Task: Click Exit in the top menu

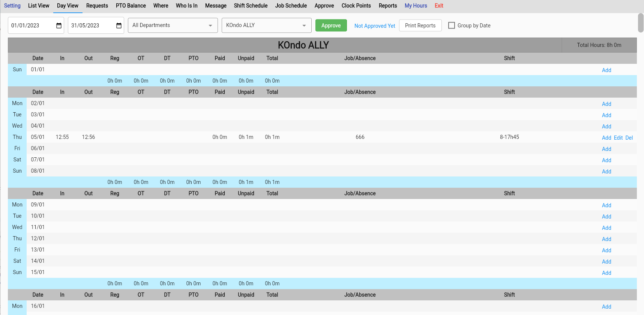Action: pos(439,6)
